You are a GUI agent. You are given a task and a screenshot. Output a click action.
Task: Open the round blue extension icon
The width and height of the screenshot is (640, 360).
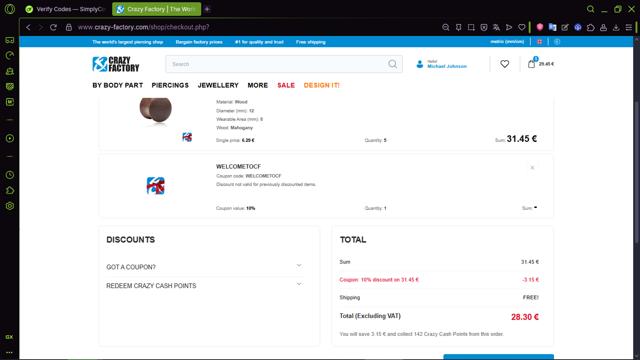point(578,27)
